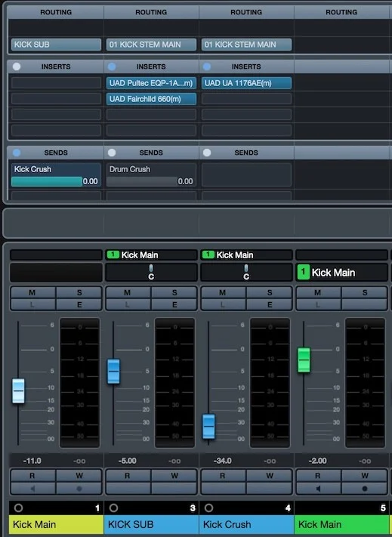Solo the KICK SUB channel
Image resolution: width=392 pixels, height=537 pixels.
pyautogui.click(x=174, y=293)
